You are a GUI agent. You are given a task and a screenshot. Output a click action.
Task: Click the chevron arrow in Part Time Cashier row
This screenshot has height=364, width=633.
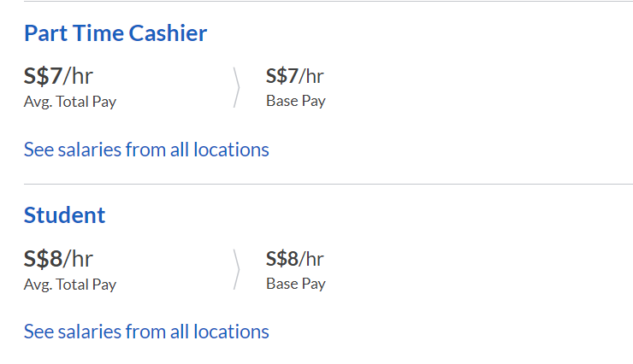click(236, 87)
